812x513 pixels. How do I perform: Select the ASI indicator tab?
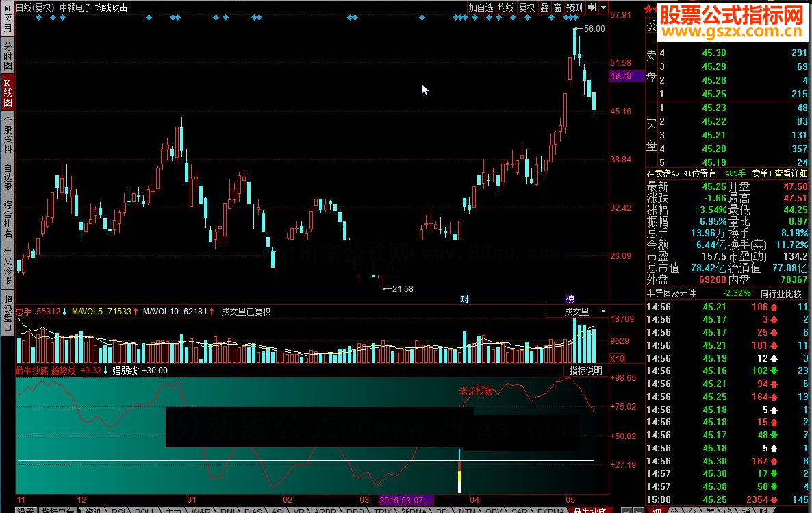(x=278, y=510)
